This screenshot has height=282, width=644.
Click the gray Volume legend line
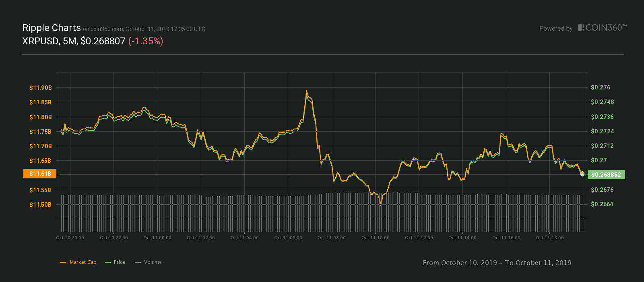[138, 262]
